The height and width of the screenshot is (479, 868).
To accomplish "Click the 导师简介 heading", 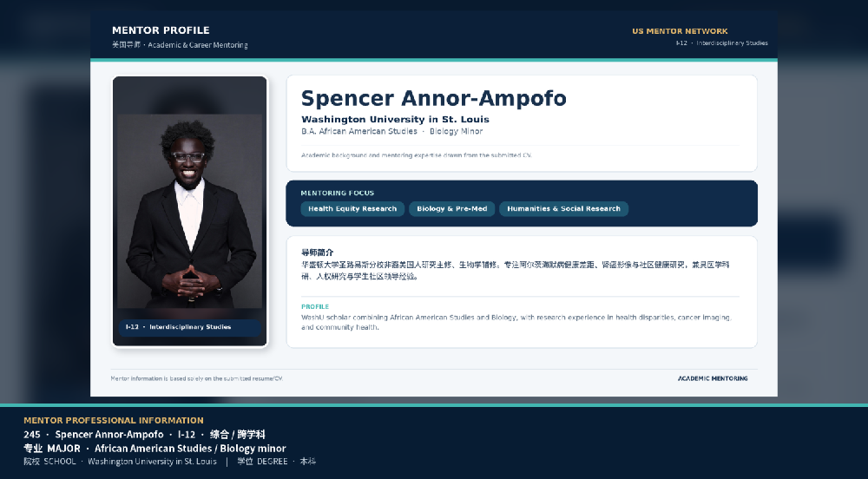I will 317,253.
